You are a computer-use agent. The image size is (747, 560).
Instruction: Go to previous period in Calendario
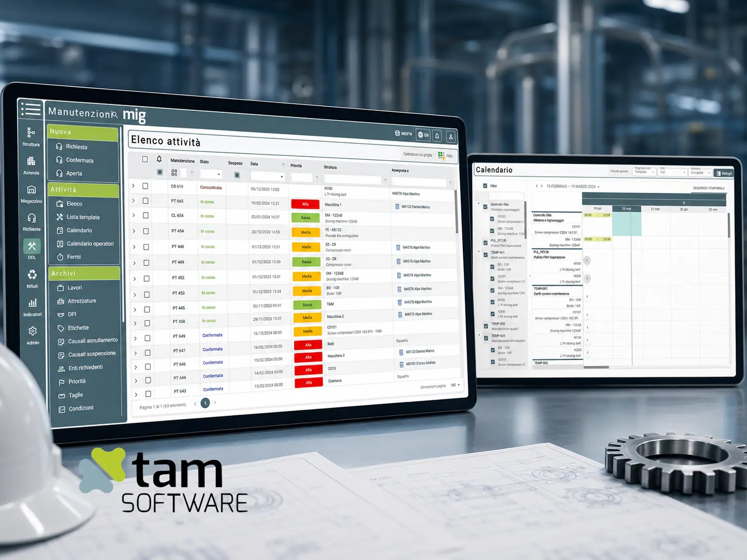click(537, 186)
